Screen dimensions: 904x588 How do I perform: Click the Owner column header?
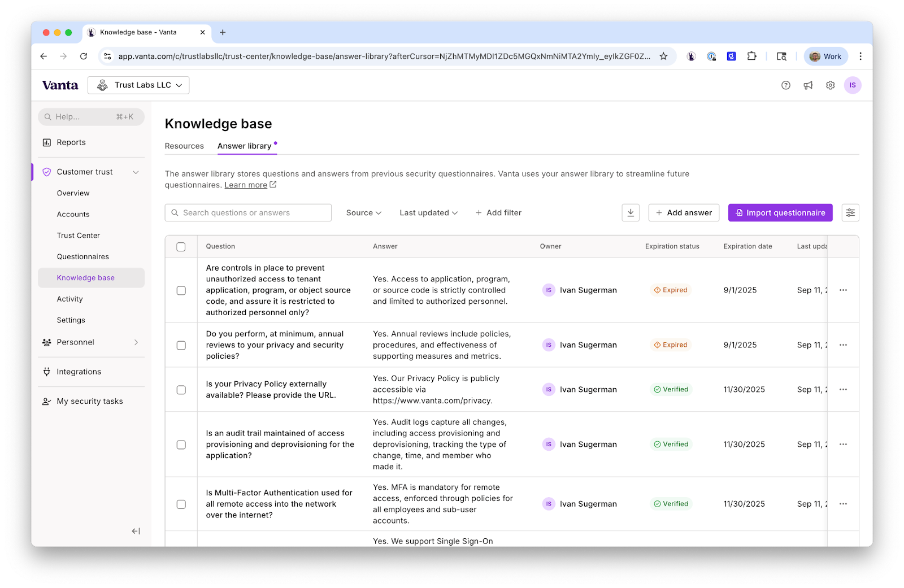pyautogui.click(x=550, y=246)
